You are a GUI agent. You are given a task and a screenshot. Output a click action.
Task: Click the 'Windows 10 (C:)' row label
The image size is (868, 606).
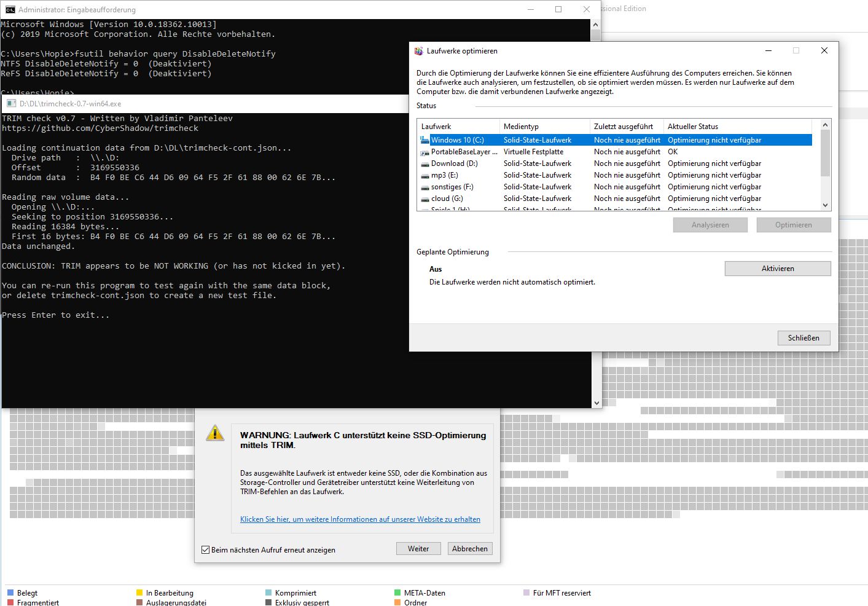point(458,140)
